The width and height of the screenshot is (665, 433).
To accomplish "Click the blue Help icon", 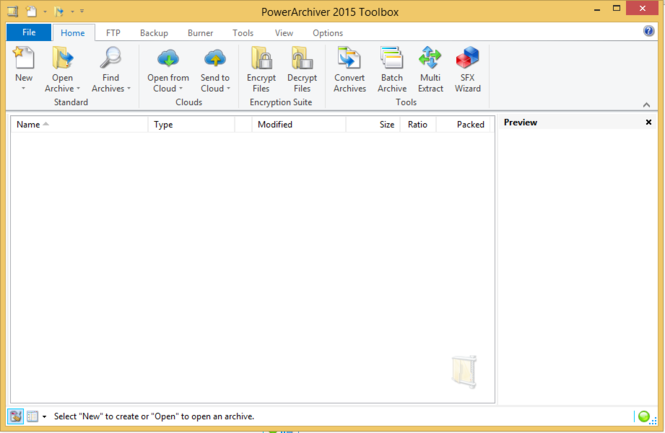I will click(648, 31).
